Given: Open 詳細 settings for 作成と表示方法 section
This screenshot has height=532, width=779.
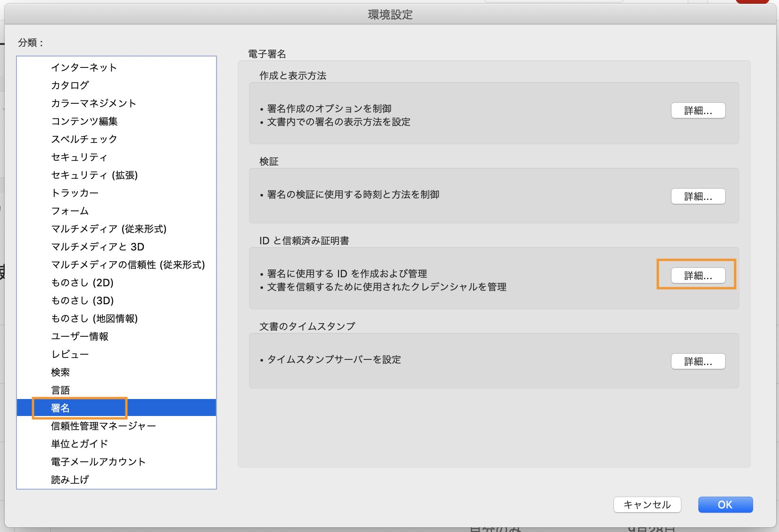Looking at the screenshot, I should (698, 110).
